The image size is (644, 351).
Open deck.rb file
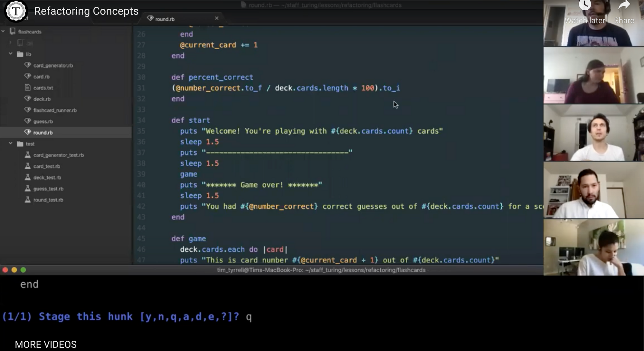[x=42, y=99]
